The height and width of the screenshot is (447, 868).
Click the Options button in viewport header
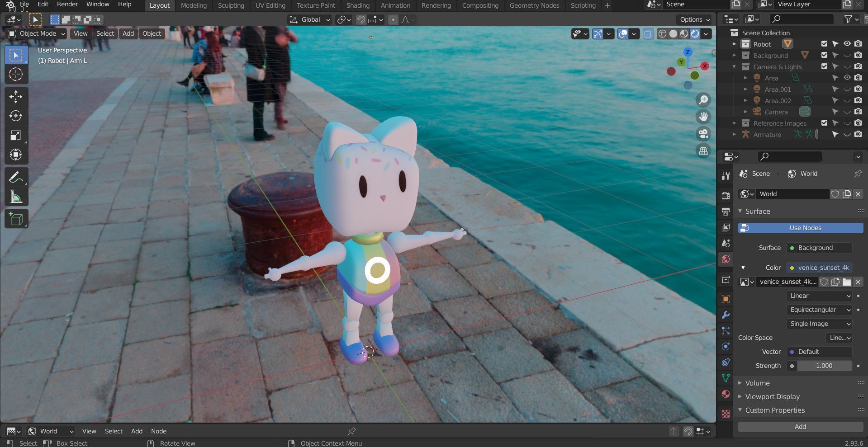point(694,19)
